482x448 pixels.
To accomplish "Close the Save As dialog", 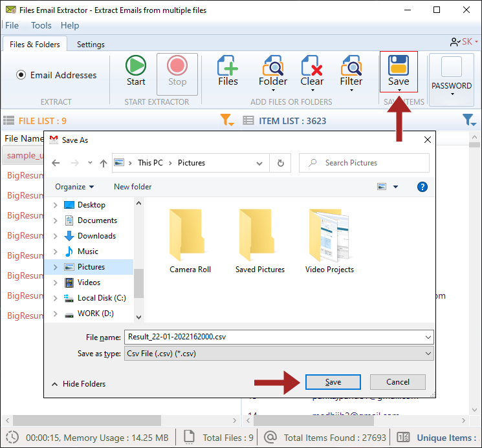I will point(427,140).
